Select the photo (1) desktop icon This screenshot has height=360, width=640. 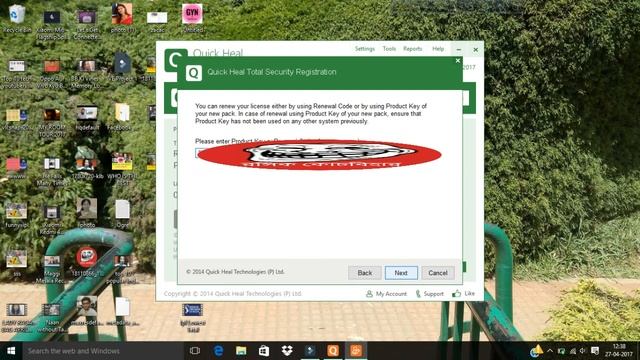(x=122, y=18)
